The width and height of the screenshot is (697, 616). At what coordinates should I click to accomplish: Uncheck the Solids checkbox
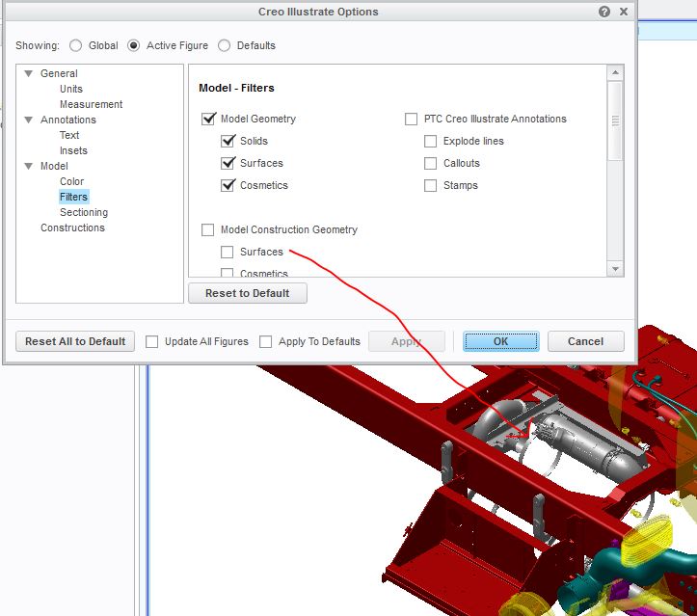click(x=228, y=141)
